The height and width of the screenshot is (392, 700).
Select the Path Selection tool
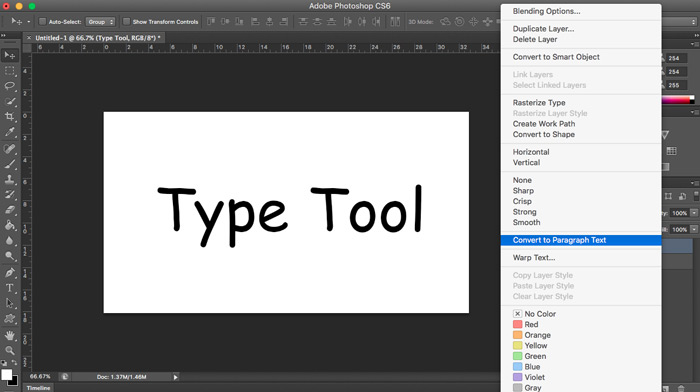coord(9,304)
